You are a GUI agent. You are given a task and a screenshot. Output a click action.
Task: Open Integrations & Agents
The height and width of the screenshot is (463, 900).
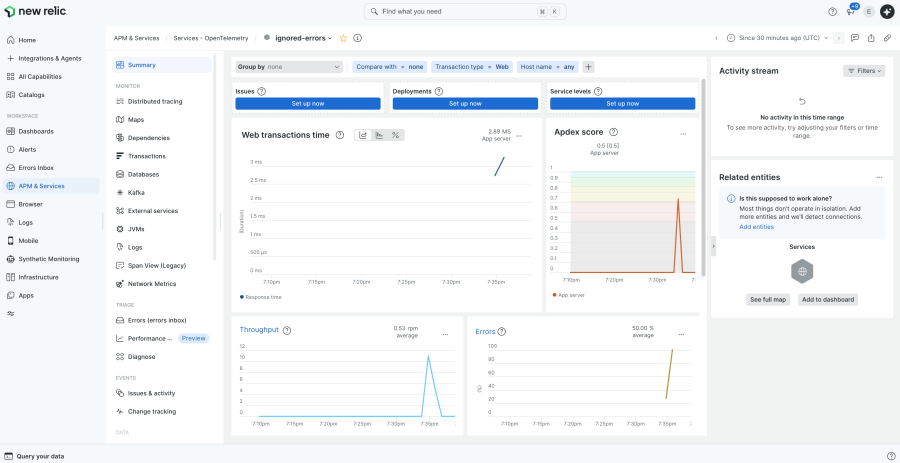click(x=50, y=59)
